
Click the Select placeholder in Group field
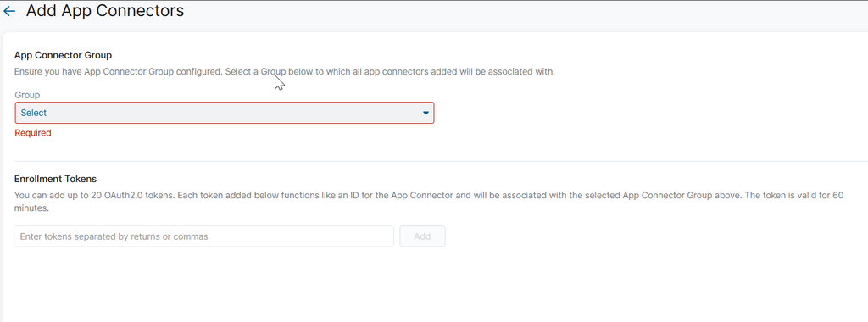[x=34, y=113]
